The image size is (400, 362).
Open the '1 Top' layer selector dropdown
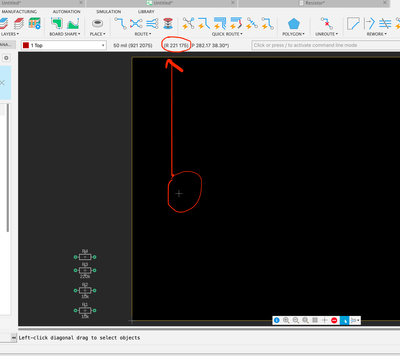[x=64, y=45]
